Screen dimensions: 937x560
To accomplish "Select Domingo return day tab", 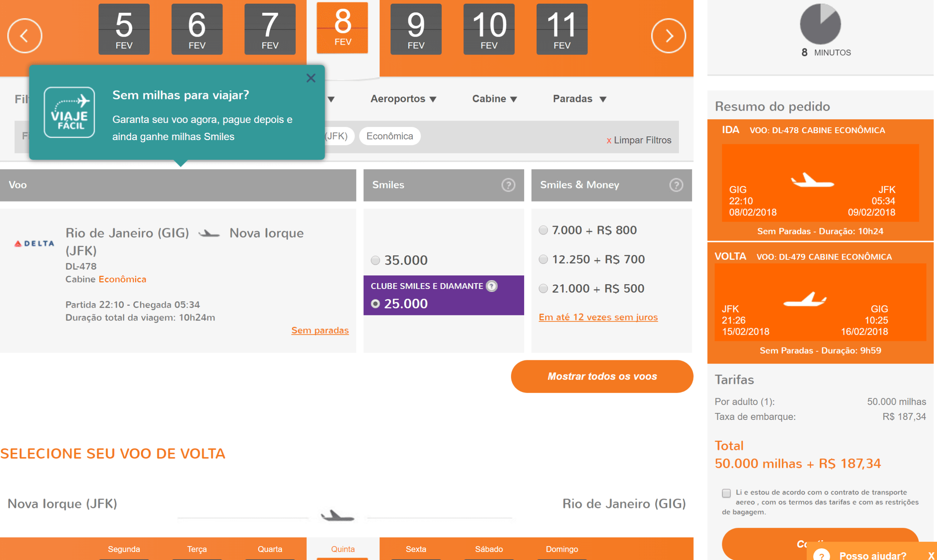I will pos(562,549).
